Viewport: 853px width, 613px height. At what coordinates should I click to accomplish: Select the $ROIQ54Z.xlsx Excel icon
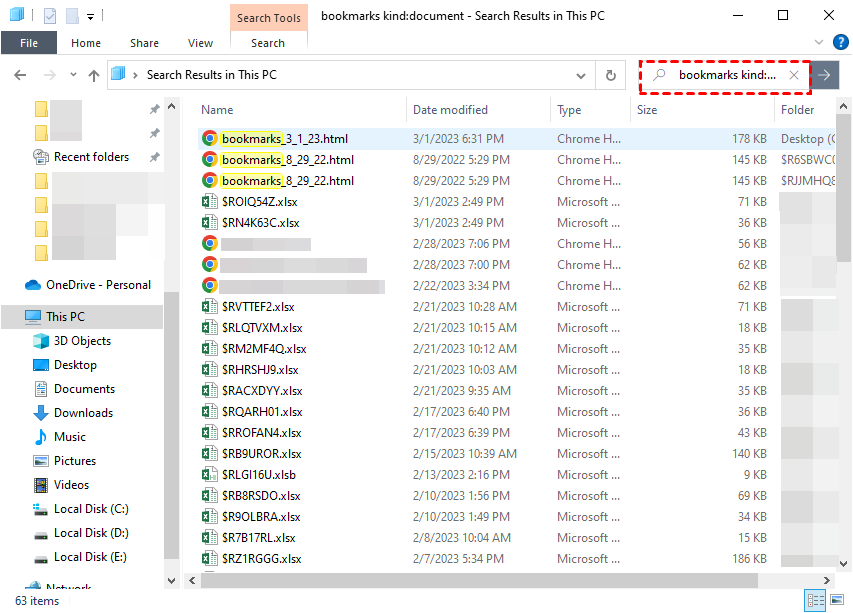(x=209, y=202)
